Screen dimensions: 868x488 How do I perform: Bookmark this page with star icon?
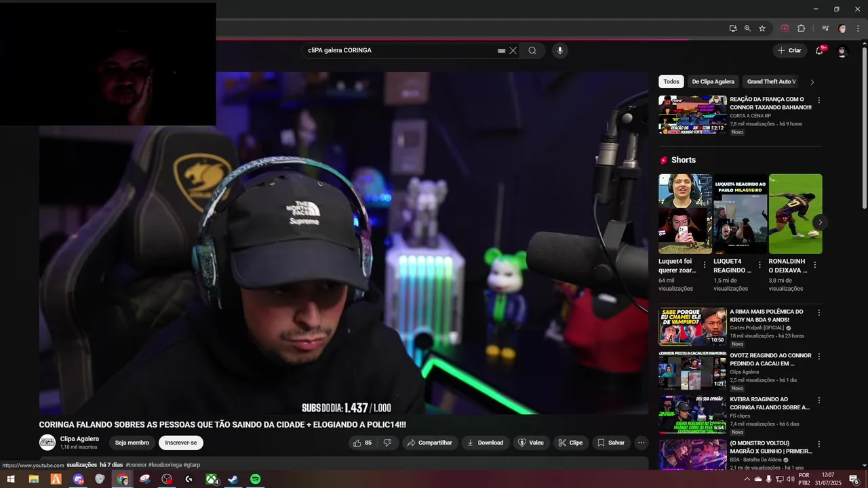(x=762, y=28)
